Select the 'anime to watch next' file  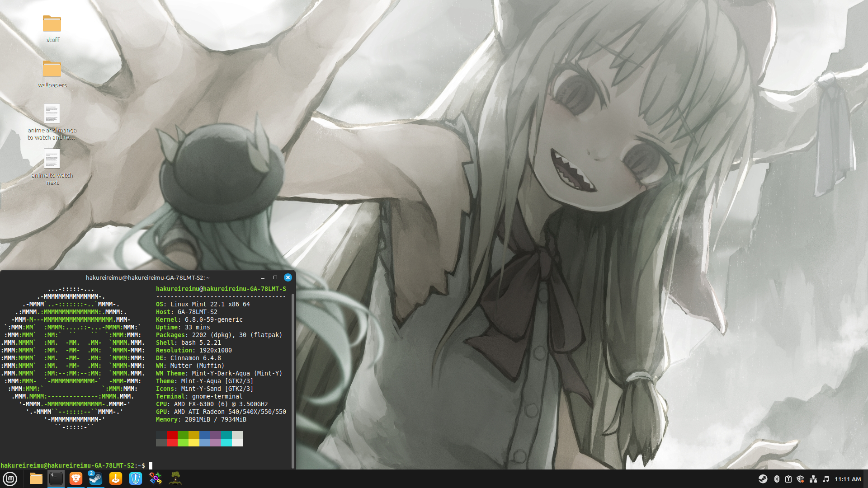[52, 167]
